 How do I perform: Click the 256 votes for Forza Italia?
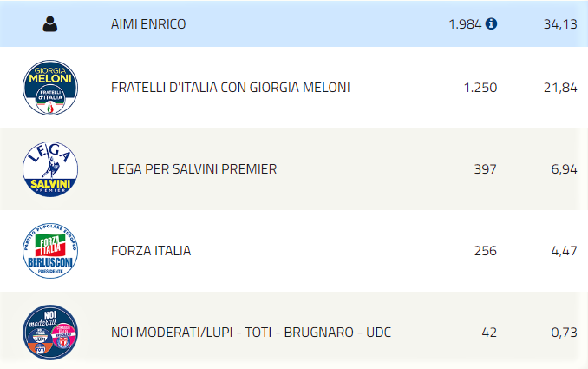[x=486, y=251]
